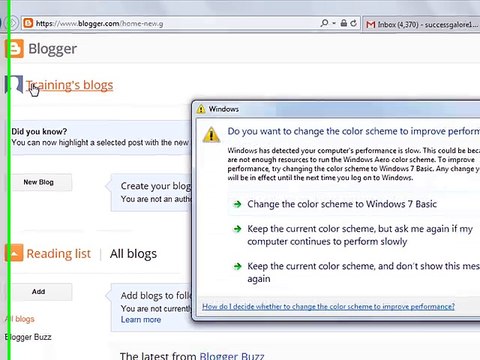
Task: Open the address bar search dropdown arrow
Action: [334, 23]
